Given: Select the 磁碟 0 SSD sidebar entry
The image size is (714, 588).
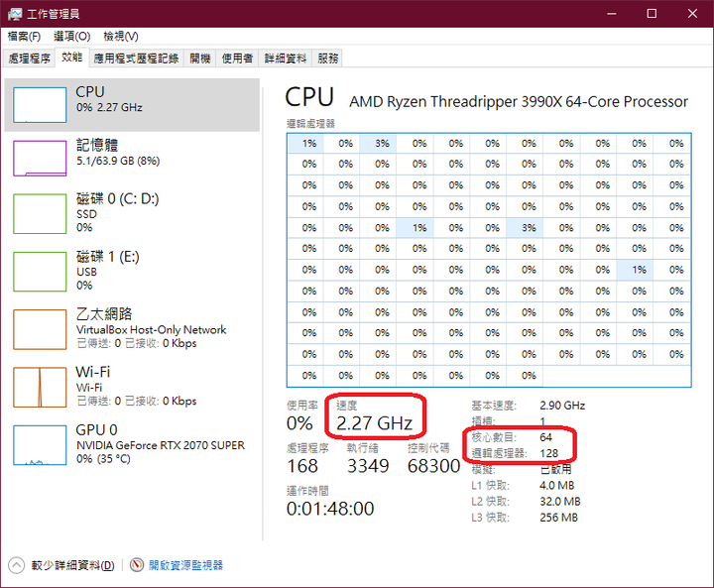Looking at the screenshot, I should [x=132, y=213].
